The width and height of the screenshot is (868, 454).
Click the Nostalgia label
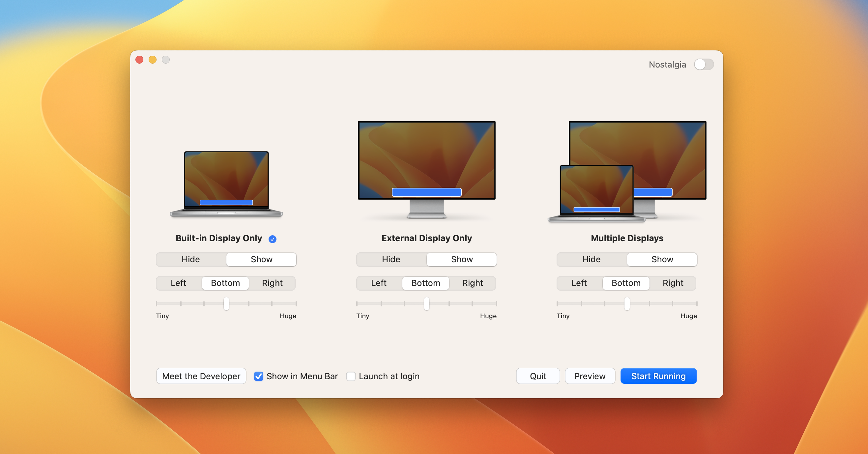coord(667,64)
